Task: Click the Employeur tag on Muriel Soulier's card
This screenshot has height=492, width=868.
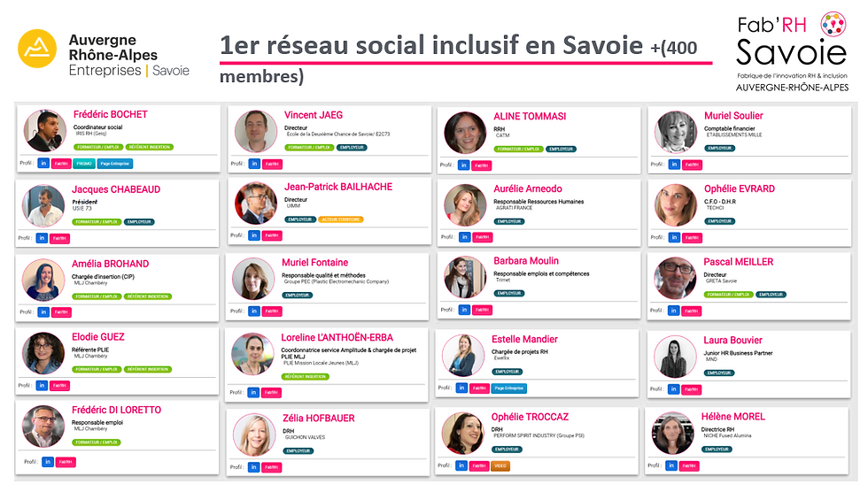Action: (x=719, y=148)
